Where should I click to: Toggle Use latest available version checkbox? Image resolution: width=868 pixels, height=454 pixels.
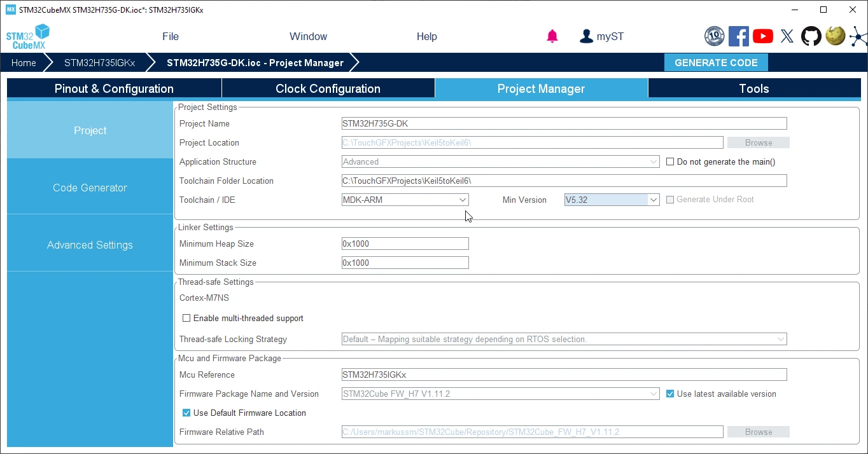tap(670, 394)
